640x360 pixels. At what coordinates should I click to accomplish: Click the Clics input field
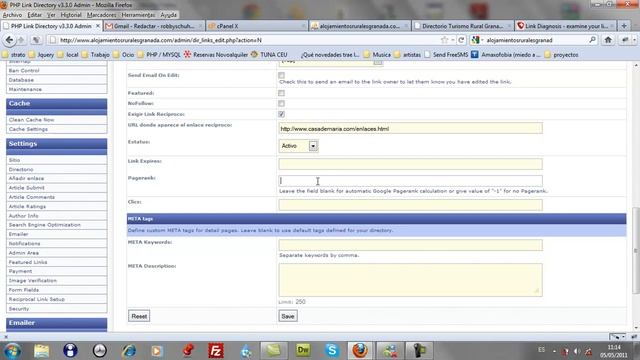pyautogui.click(x=410, y=204)
